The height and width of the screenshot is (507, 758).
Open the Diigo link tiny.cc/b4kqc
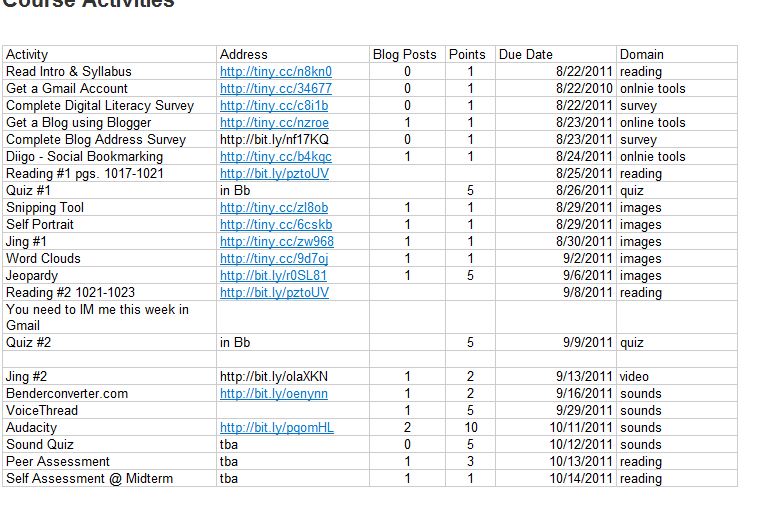pyautogui.click(x=276, y=157)
